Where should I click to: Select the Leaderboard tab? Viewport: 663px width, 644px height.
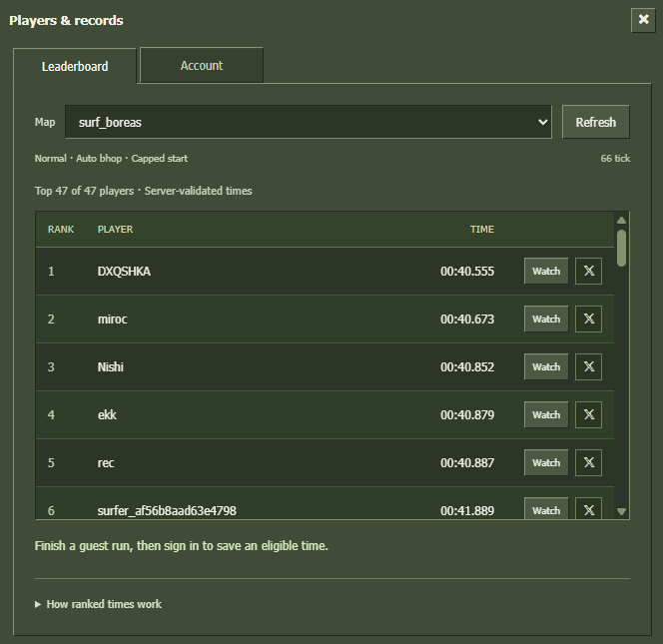point(75,66)
